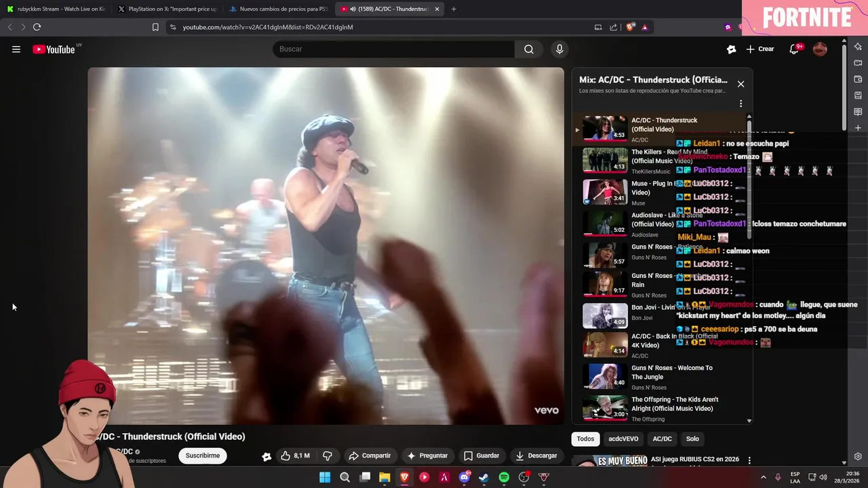Open Steam from the taskbar
868x488 pixels.
[x=484, y=477]
